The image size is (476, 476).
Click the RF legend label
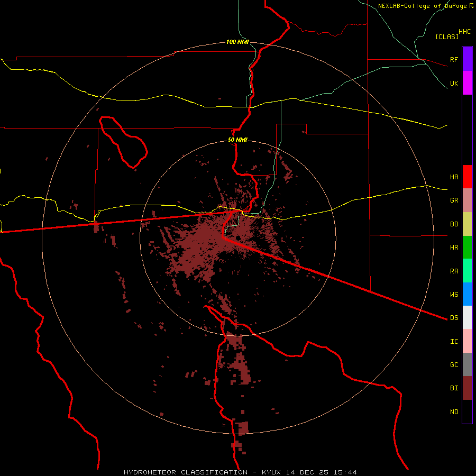tap(454, 59)
